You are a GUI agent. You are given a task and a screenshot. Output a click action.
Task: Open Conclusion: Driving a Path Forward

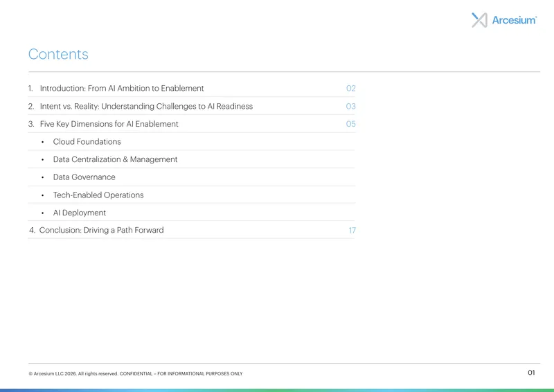pos(101,230)
